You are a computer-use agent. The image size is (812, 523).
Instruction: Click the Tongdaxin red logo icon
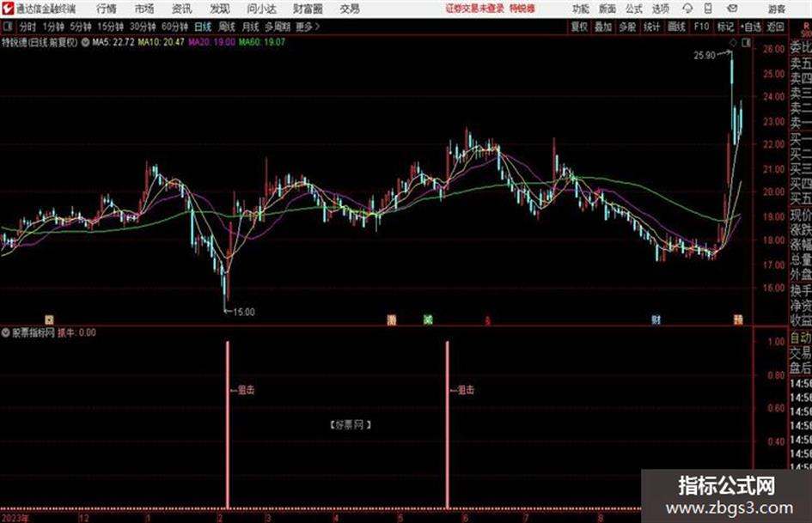point(8,9)
